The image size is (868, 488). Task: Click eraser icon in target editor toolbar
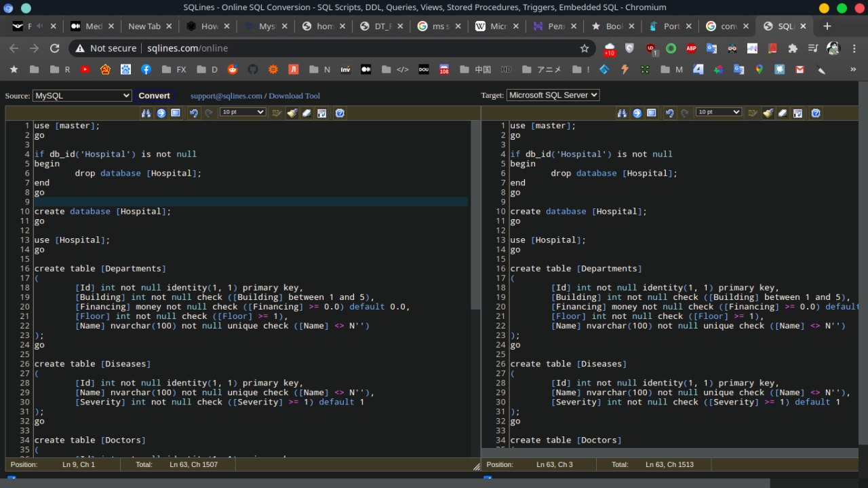pos(783,113)
